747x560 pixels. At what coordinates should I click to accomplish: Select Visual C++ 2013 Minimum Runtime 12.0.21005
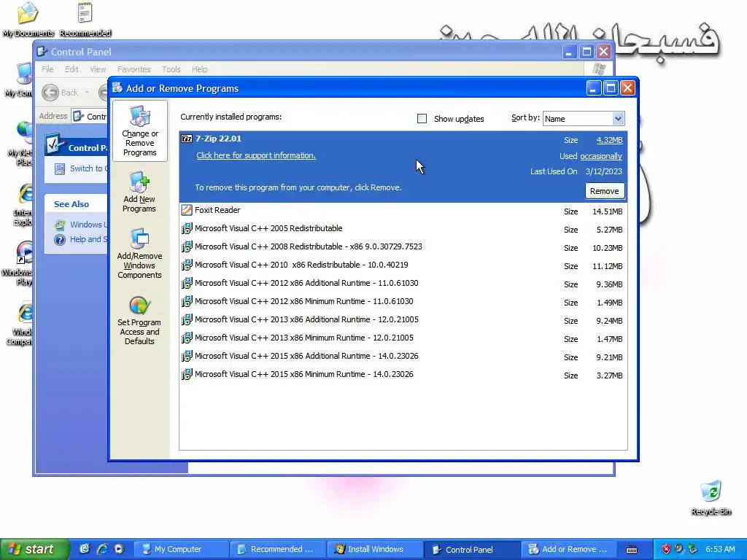coord(403,338)
